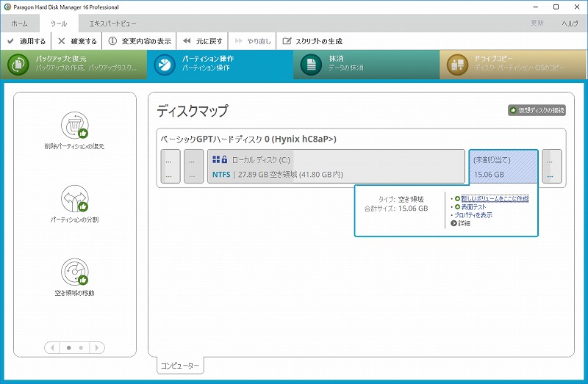Select the first small partition block
Screen dimensions: 588x384
(171, 167)
